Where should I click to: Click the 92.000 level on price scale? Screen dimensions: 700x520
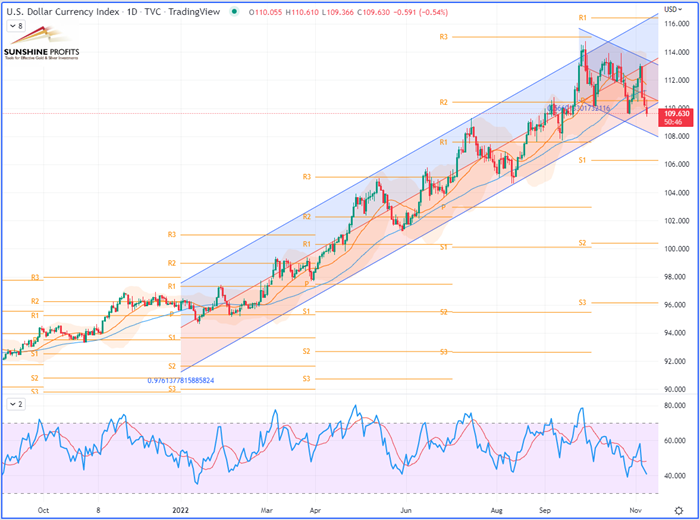[677, 361]
